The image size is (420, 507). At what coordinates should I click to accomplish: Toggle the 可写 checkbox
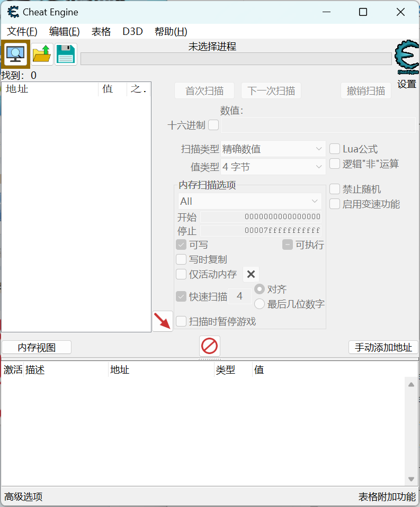[x=181, y=245]
